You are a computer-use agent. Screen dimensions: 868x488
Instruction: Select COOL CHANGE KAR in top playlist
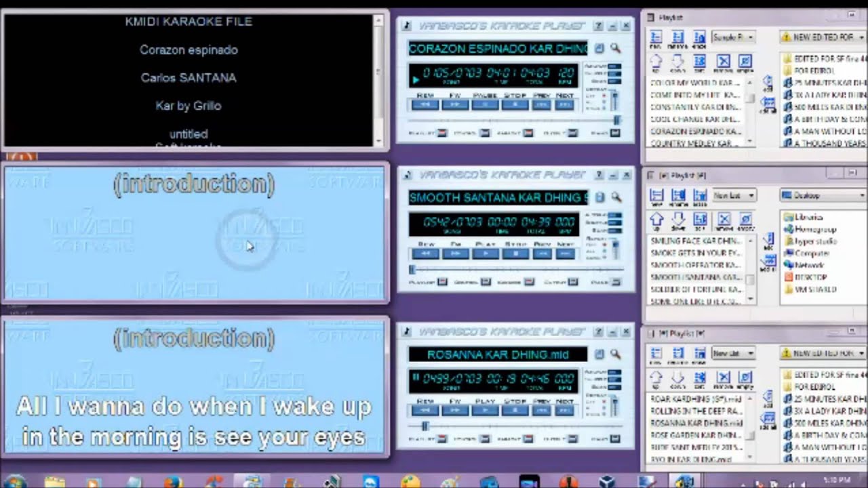[x=695, y=119]
